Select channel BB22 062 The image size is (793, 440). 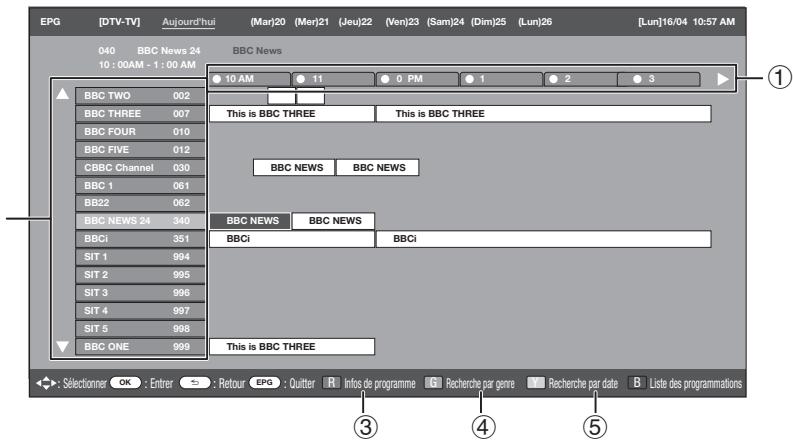coord(140,203)
